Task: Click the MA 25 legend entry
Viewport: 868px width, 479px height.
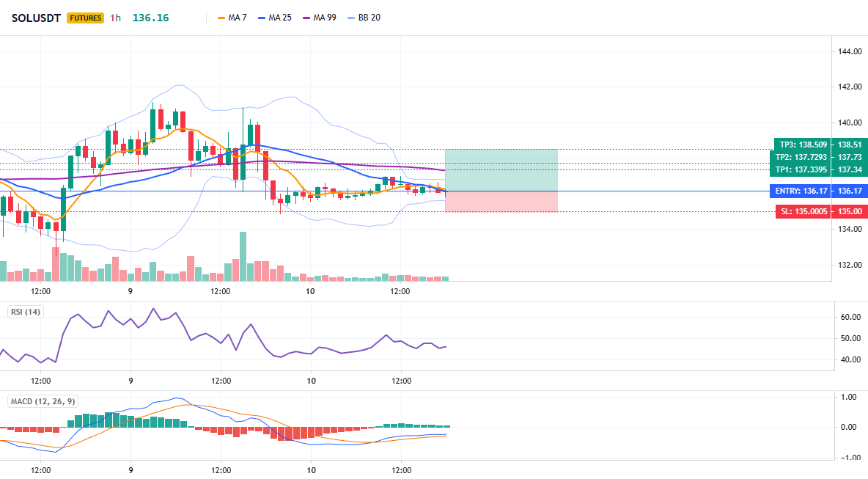Action: tap(275, 18)
